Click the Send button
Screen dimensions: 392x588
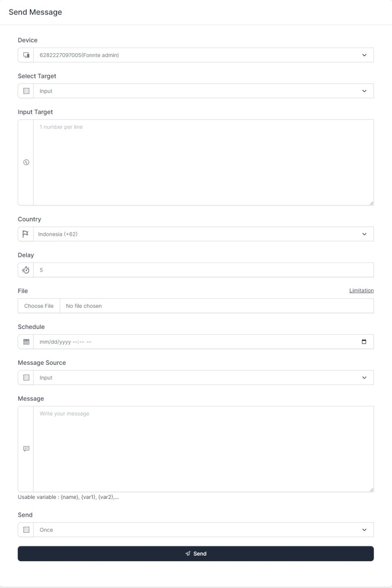pos(196,553)
